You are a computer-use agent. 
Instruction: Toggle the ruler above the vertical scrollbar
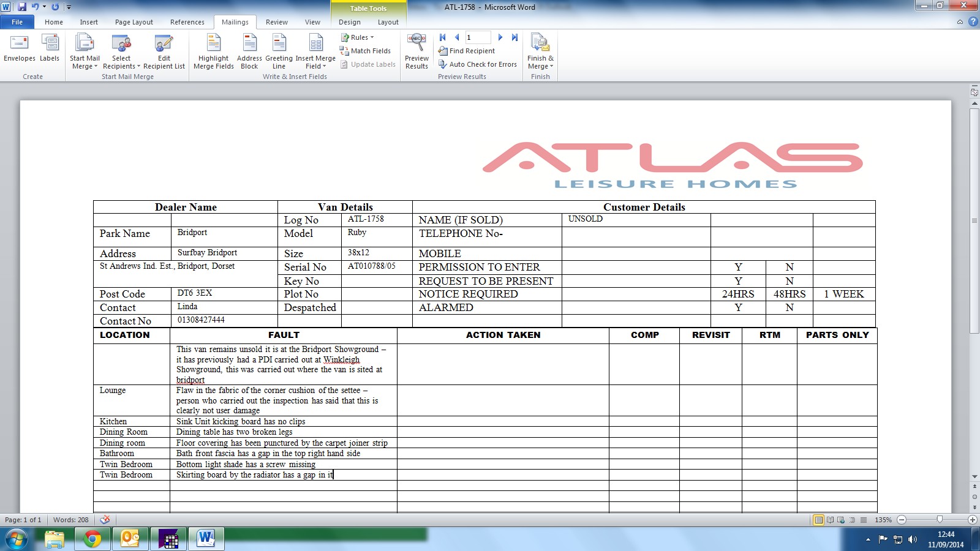pos(974,92)
